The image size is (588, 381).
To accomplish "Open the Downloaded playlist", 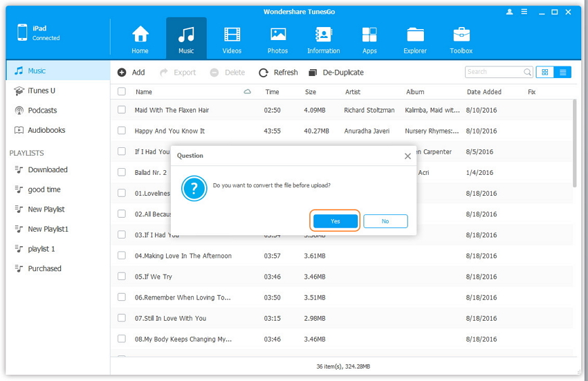I will point(48,170).
